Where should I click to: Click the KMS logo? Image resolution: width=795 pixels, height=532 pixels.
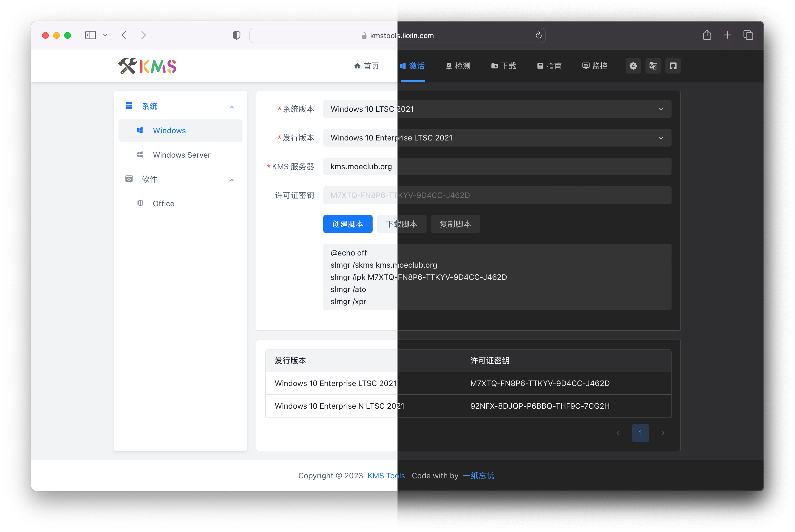[147, 66]
